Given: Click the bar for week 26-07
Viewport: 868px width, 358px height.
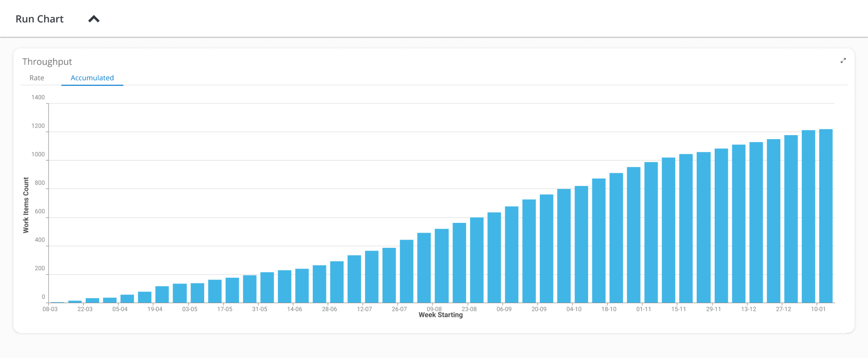Looking at the screenshot, I should [407, 271].
